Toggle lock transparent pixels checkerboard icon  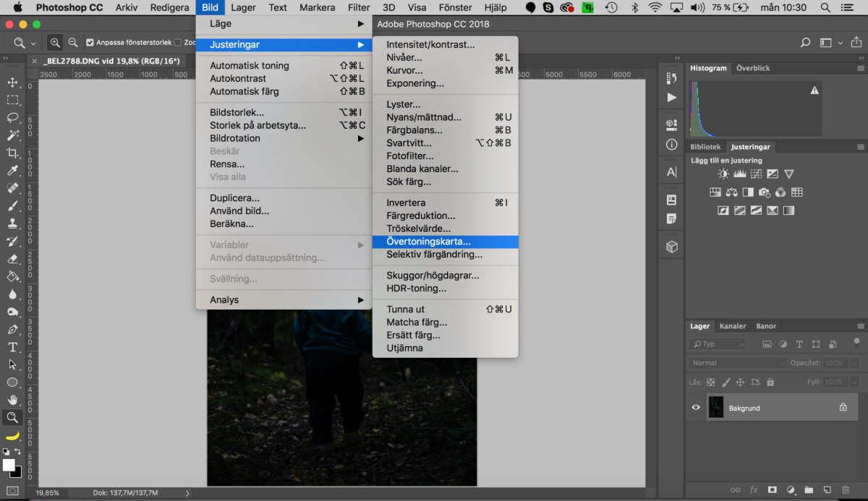coord(710,382)
